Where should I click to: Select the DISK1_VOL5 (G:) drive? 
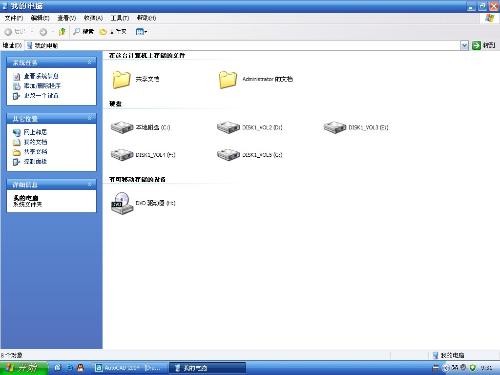(250, 155)
